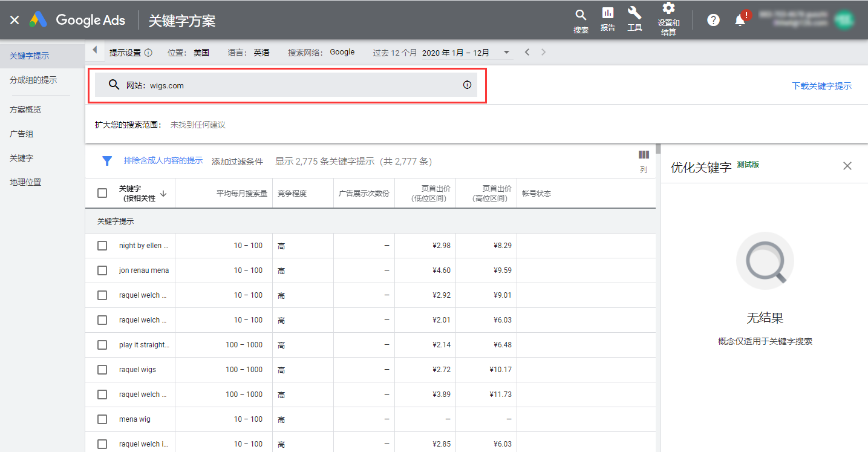Viewport: 868px width, 452px height.
Task: Click the 测试版 beta label
Action: 748,165
